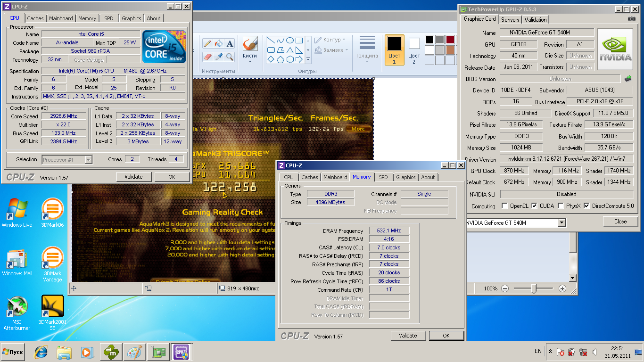
Task: Expand the Paint shapes gallery
Action: click(x=308, y=59)
